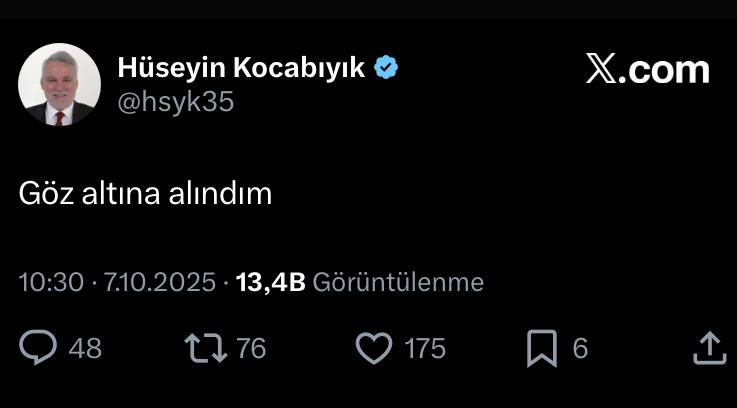Bookmark this tweet using the bookmark icon
The height and width of the screenshot is (408, 737).
(542, 348)
